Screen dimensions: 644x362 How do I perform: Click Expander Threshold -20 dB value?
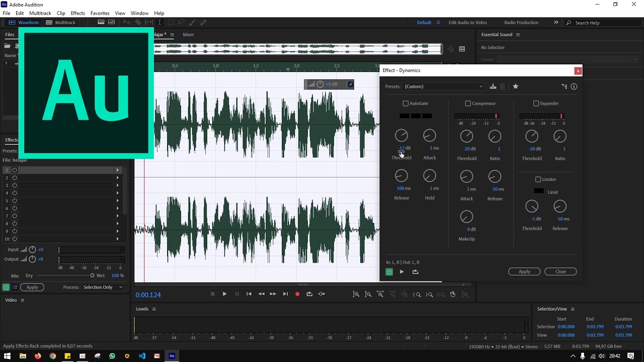(x=531, y=149)
